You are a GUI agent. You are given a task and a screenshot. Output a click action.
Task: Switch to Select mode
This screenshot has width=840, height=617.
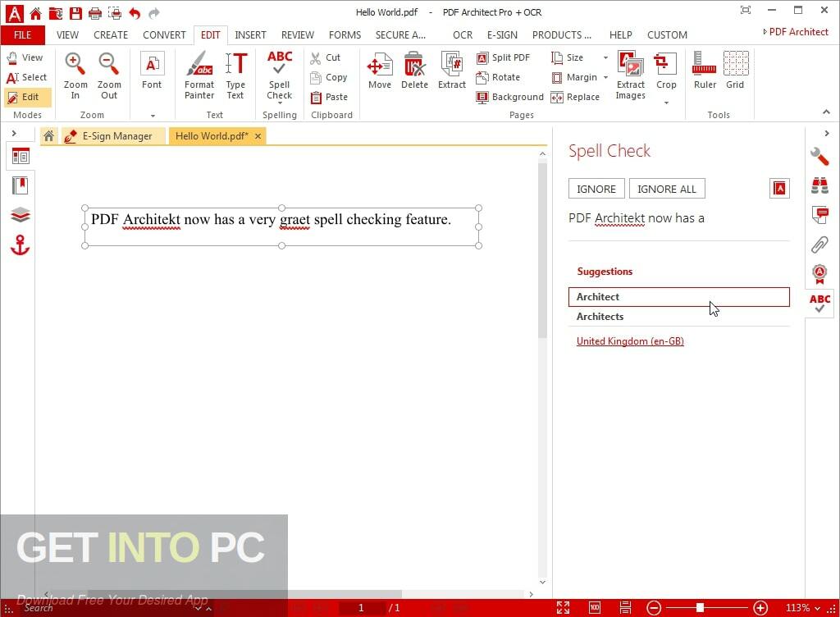27,77
